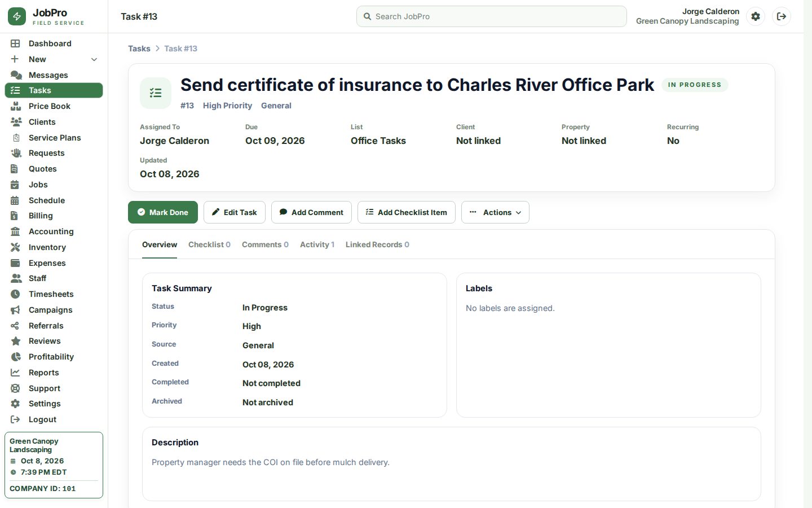Click the Add Comment button
The width and height of the screenshot is (812, 508).
point(311,212)
